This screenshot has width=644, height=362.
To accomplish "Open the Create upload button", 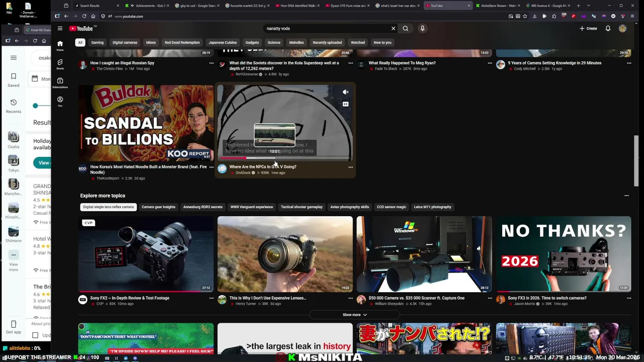I will click(588, 29).
